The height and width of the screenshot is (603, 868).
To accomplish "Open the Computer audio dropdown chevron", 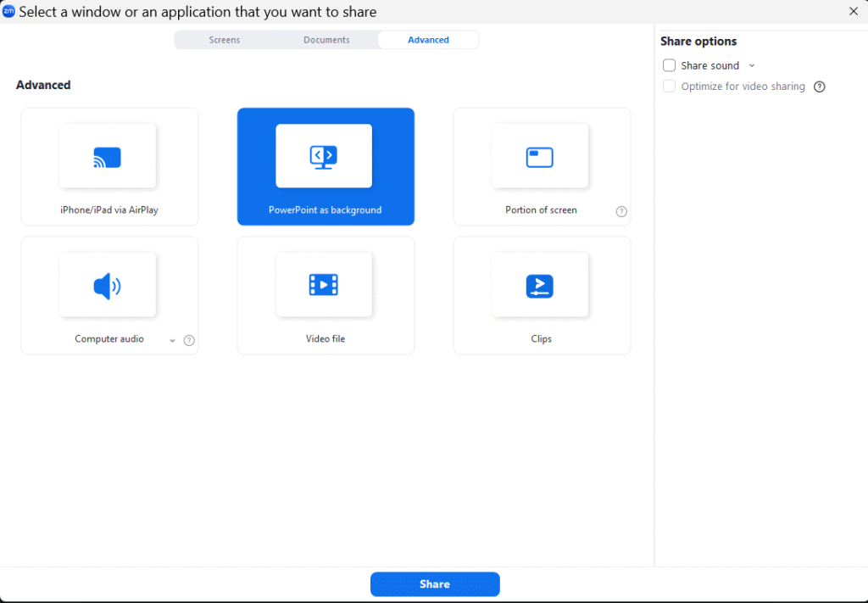I will pos(173,341).
